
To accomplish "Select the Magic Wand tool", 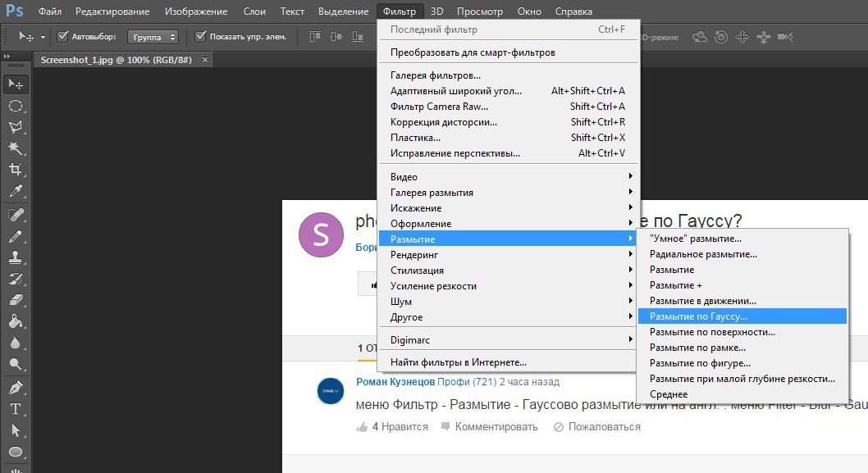I will (x=16, y=148).
